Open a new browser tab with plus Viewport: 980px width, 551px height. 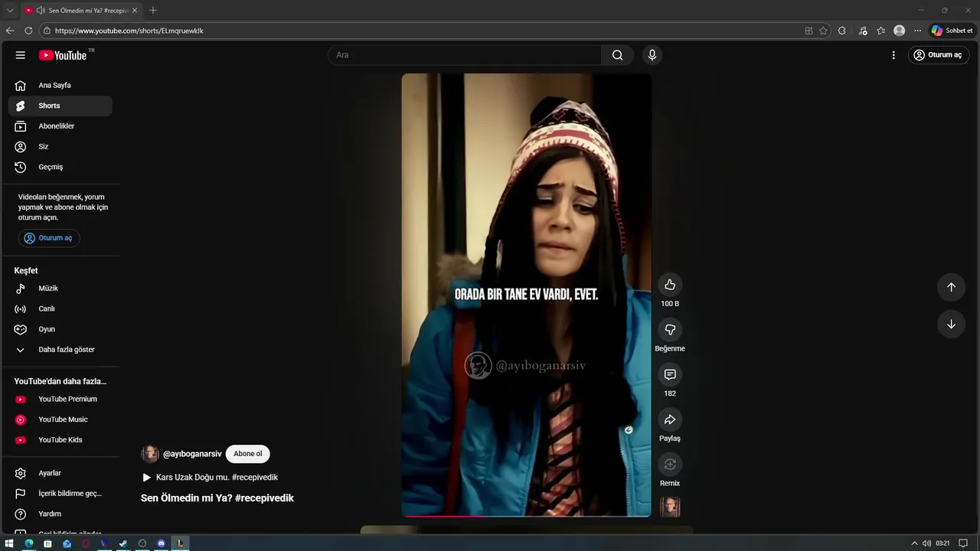(x=153, y=11)
